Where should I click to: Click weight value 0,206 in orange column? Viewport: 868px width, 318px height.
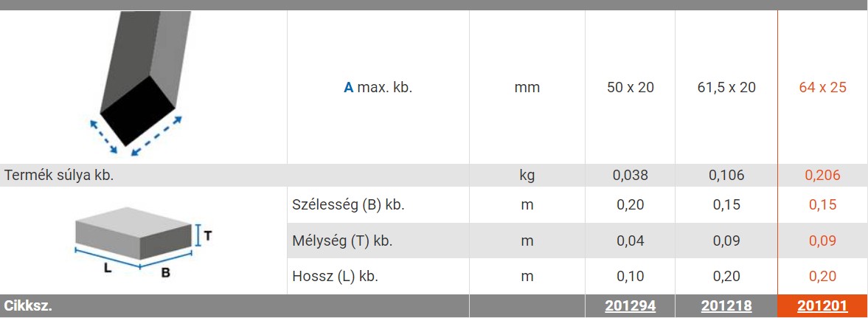[x=822, y=176]
